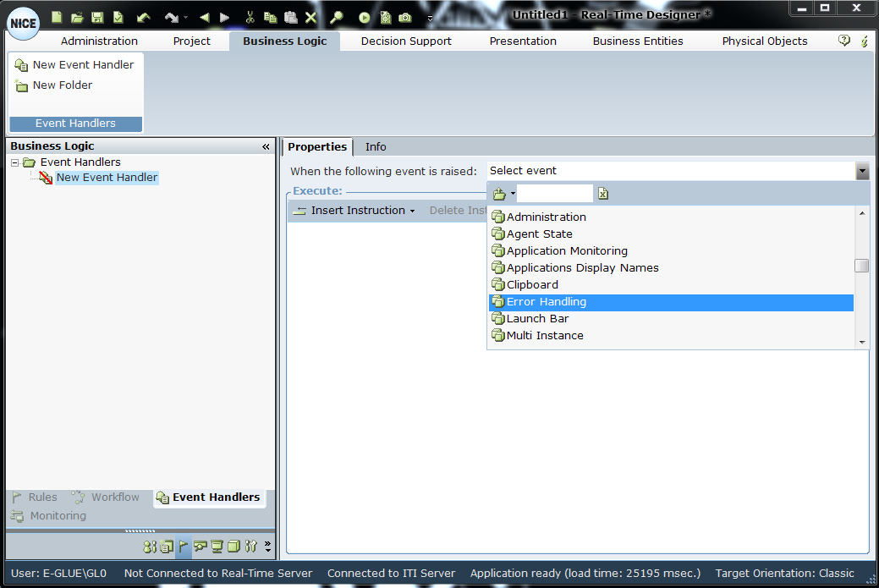Open the Insert Instruction dropdown

pyautogui.click(x=354, y=211)
